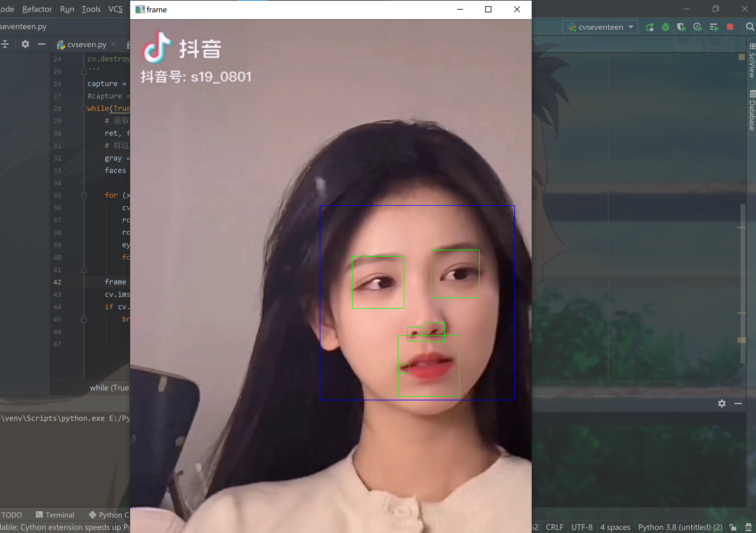This screenshot has width=756, height=533.
Task: Open the Refactor menu
Action: click(37, 9)
